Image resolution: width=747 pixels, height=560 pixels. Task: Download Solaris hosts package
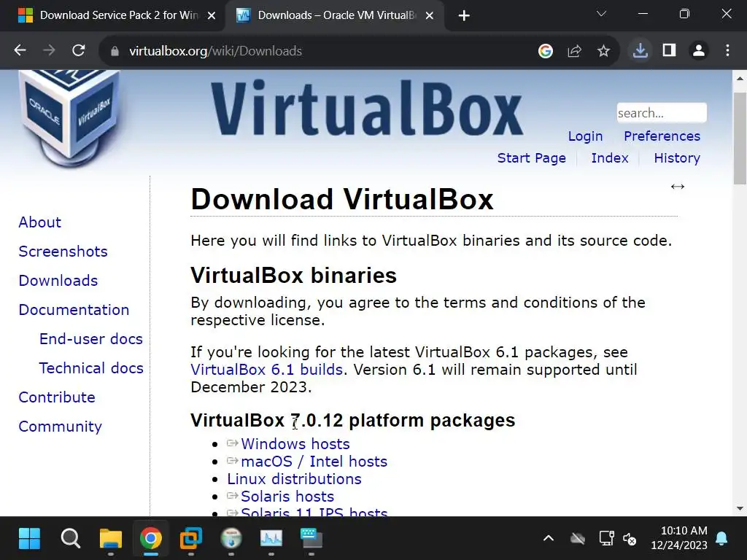coord(287,497)
